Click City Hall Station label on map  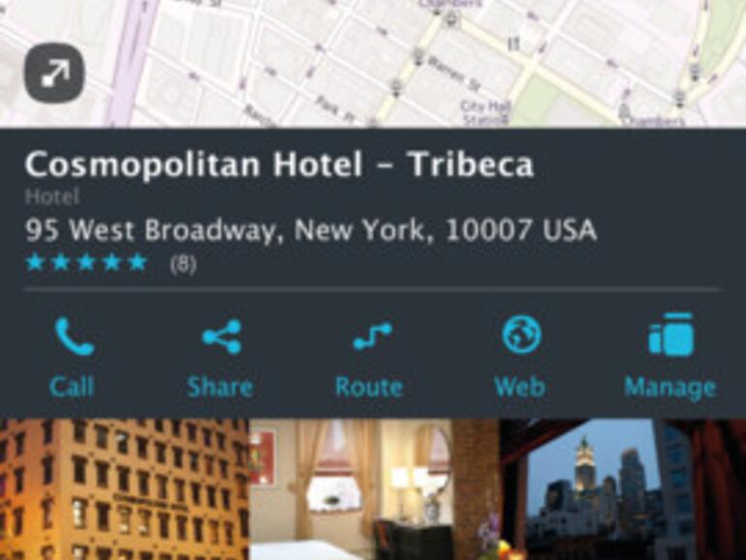click(x=484, y=112)
